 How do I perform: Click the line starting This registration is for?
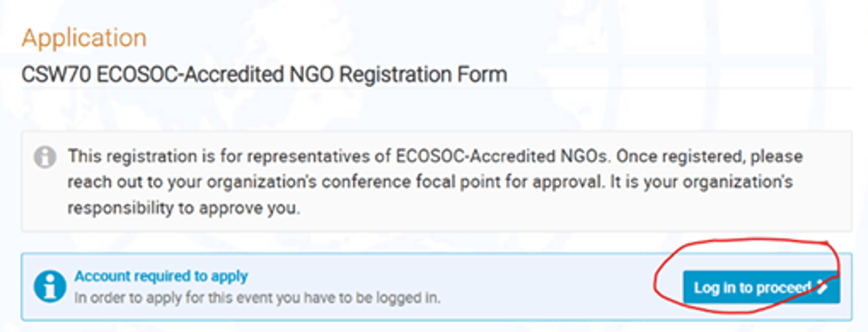(x=228, y=156)
